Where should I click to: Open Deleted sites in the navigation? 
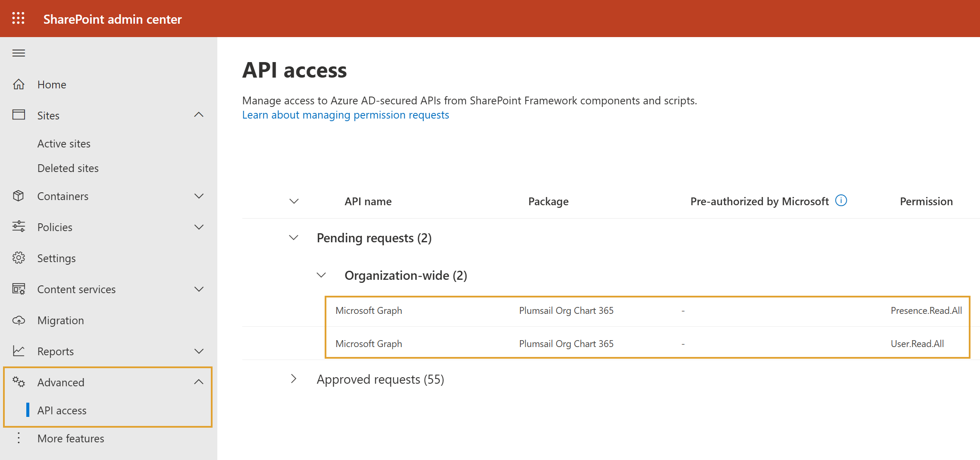click(x=68, y=168)
